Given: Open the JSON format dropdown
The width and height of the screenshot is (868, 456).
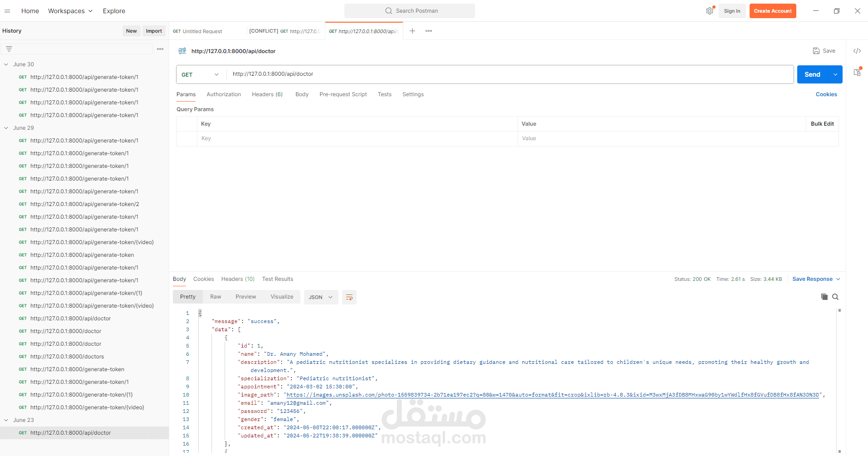Looking at the screenshot, I should (x=321, y=297).
